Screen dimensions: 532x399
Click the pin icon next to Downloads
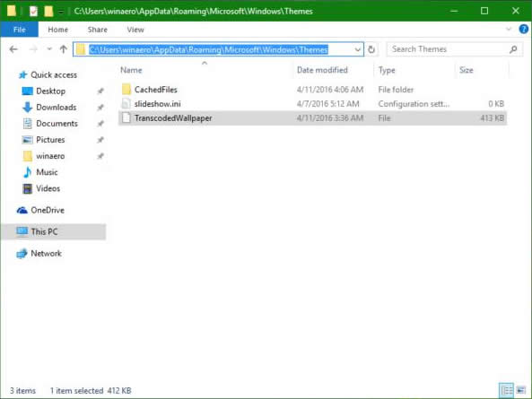[x=100, y=108]
